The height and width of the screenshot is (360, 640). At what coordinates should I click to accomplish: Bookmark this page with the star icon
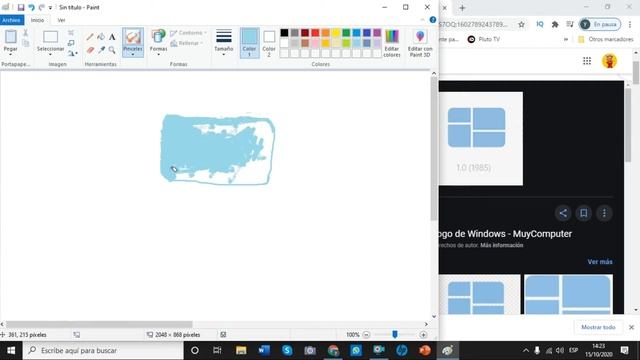[x=521, y=24]
